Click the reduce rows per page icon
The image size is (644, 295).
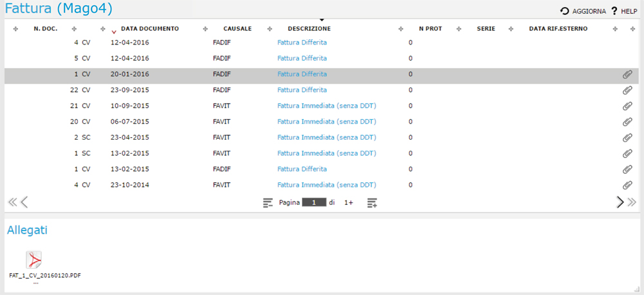pyautogui.click(x=269, y=203)
